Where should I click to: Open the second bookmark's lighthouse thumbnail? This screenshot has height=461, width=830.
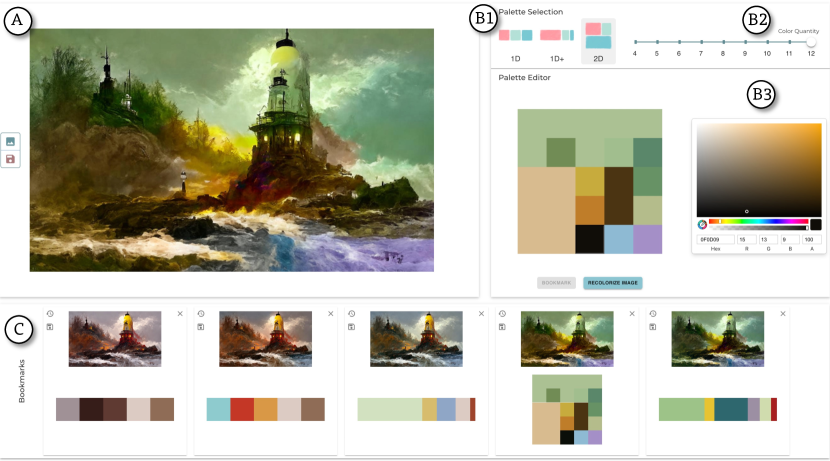point(265,339)
